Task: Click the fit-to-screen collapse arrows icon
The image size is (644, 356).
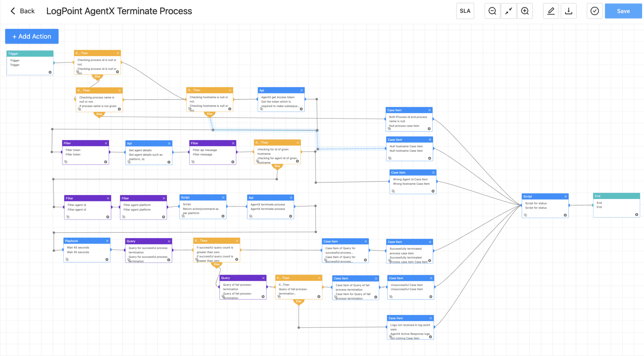Action: (508, 11)
